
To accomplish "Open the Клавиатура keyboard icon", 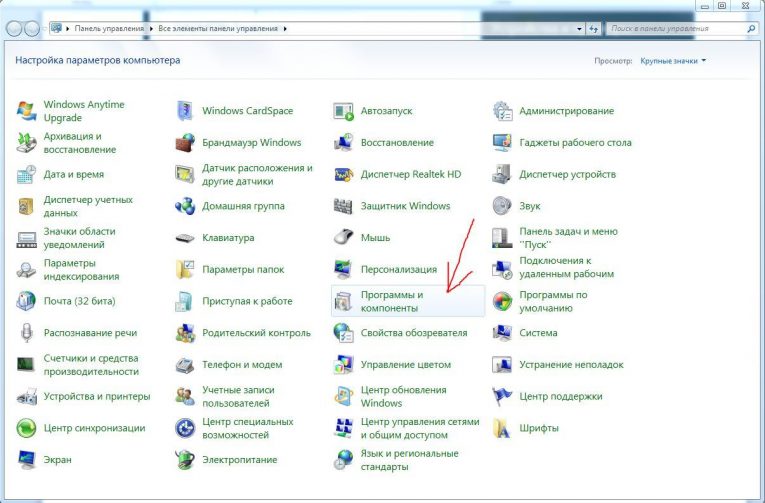I will 185,238.
